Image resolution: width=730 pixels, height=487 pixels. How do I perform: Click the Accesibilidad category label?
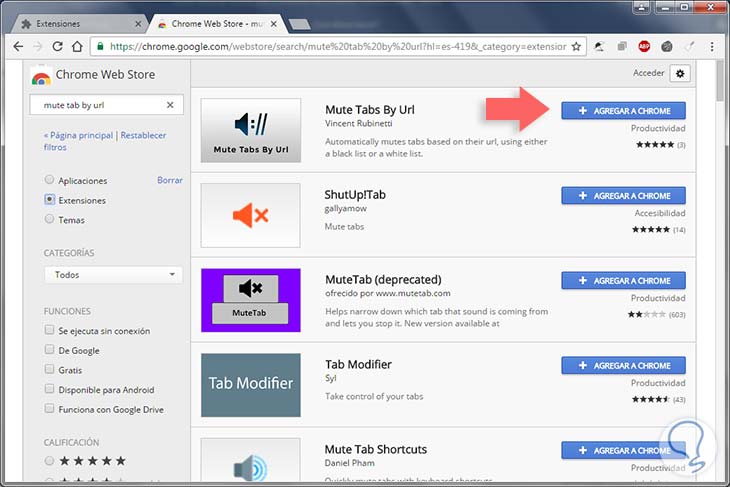tap(660, 213)
